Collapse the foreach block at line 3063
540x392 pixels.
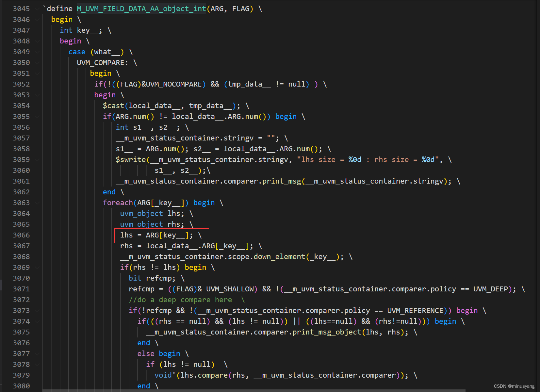point(37,203)
